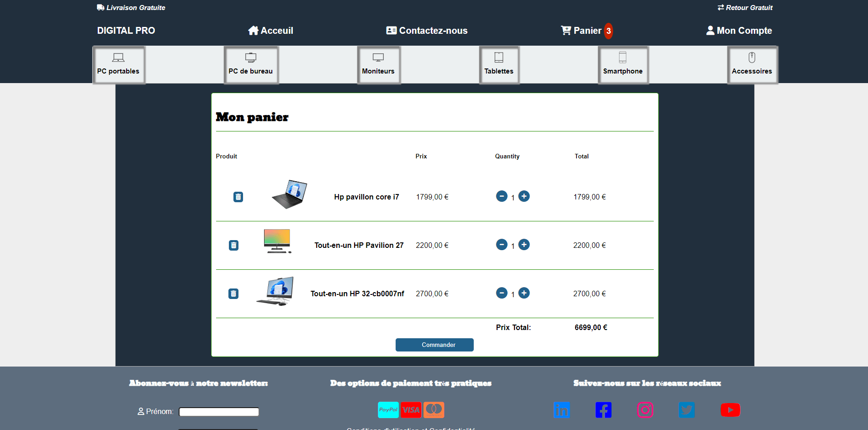Click the Mon panier heading

coord(252,117)
